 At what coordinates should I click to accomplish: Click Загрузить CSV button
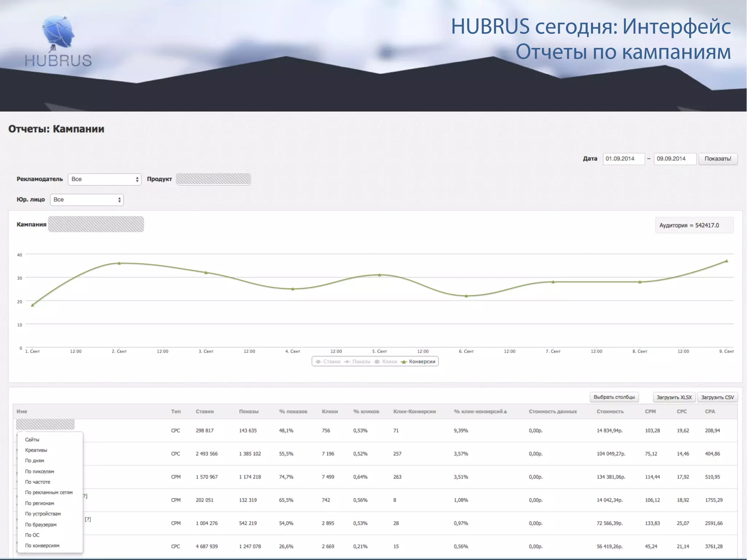(717, 397)
